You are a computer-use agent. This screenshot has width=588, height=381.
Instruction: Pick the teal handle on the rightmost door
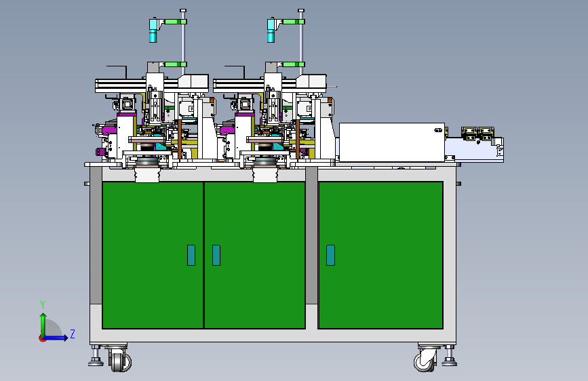click(330, 256)
